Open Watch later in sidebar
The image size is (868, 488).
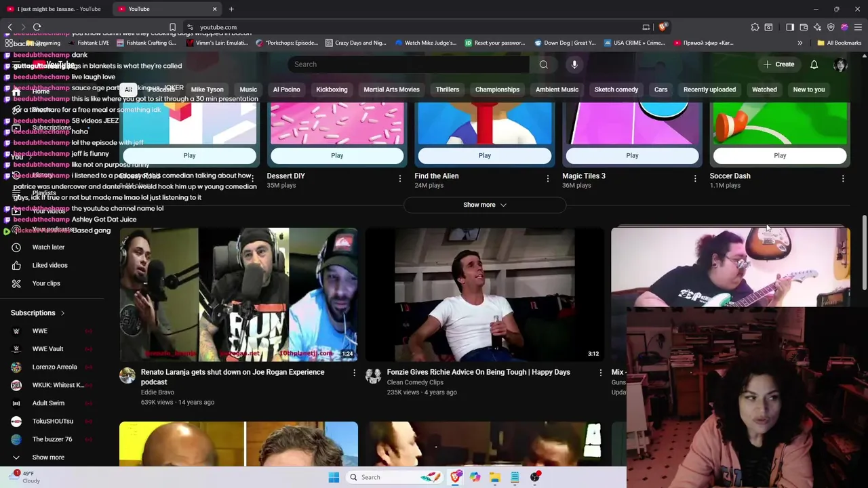pos(48,247)
